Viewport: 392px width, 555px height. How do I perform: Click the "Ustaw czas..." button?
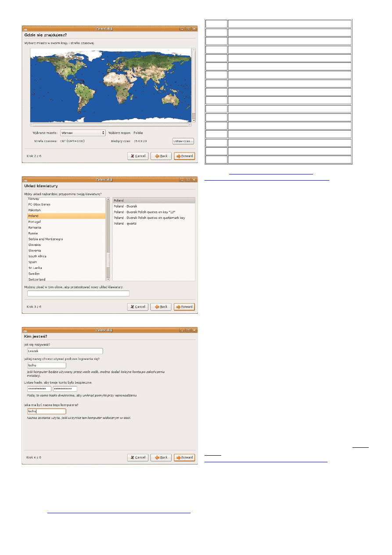[183, 141]
